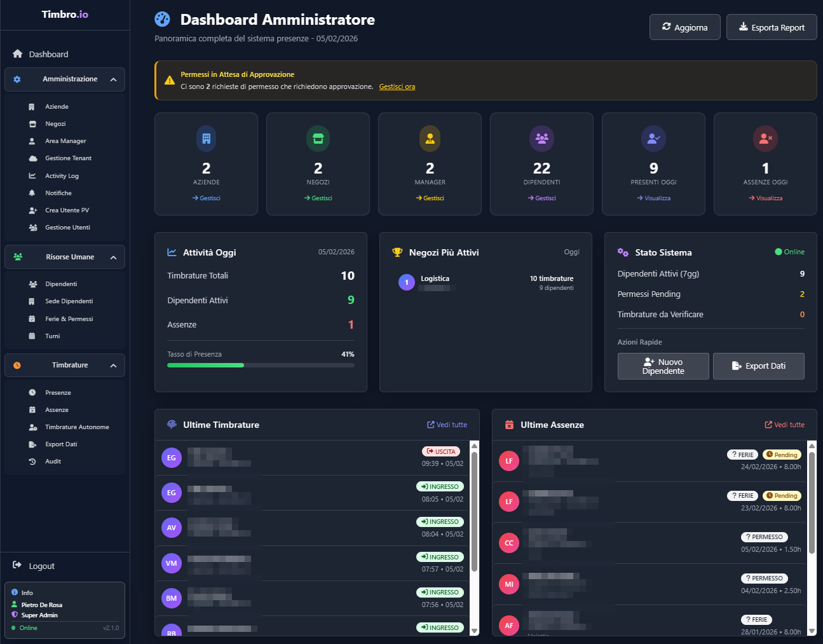The height and width of the screenshot is (644, 823).
Task: Click the Esporta Report button
Action: pyautogui.click(x=771, y=27)
